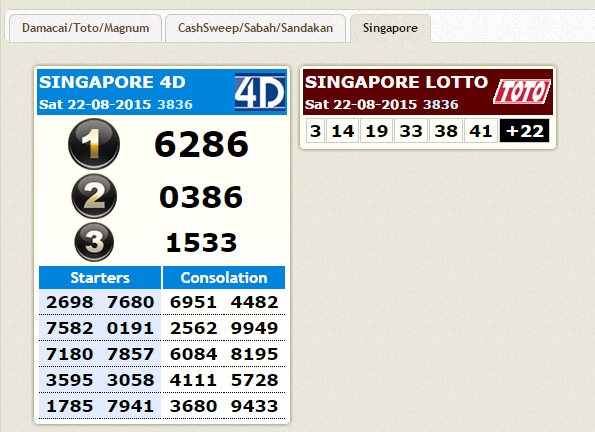Screen dimensions: 595x432
Task: Select starter number 7680
Action: click(131, 302)
